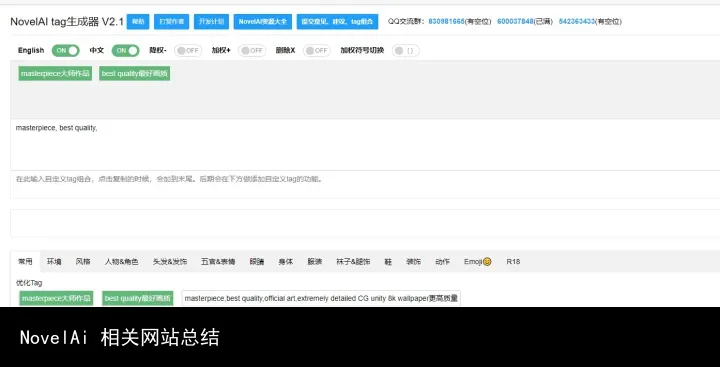The image size is (720, 367).
Task: Click the 帮助 help button
Action: tap(138, 22)
